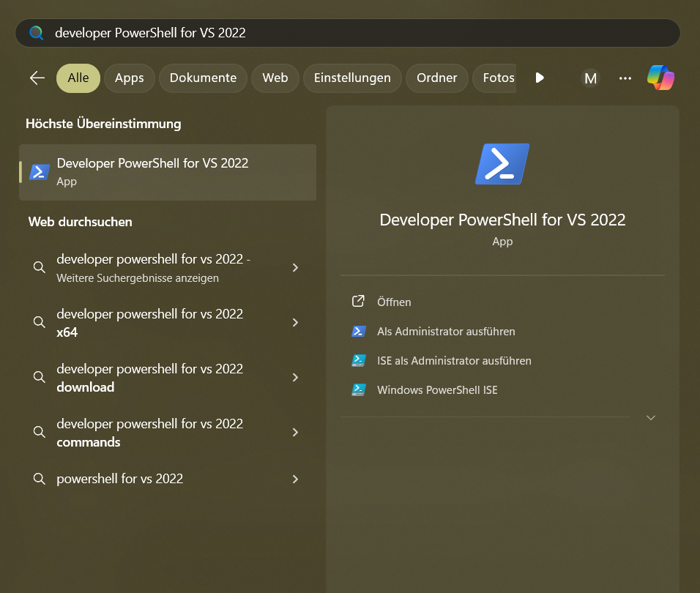Open the Developer PowerShell best match result

coord(168,172)
